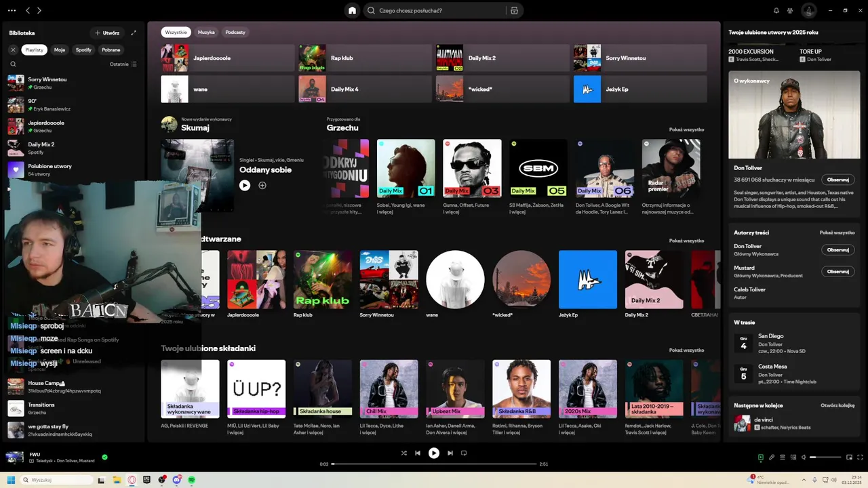868x488 pixels.
Task: Click Pokaż wszystko for Twoje ulubione składanki
Action: tap(686, 350)
